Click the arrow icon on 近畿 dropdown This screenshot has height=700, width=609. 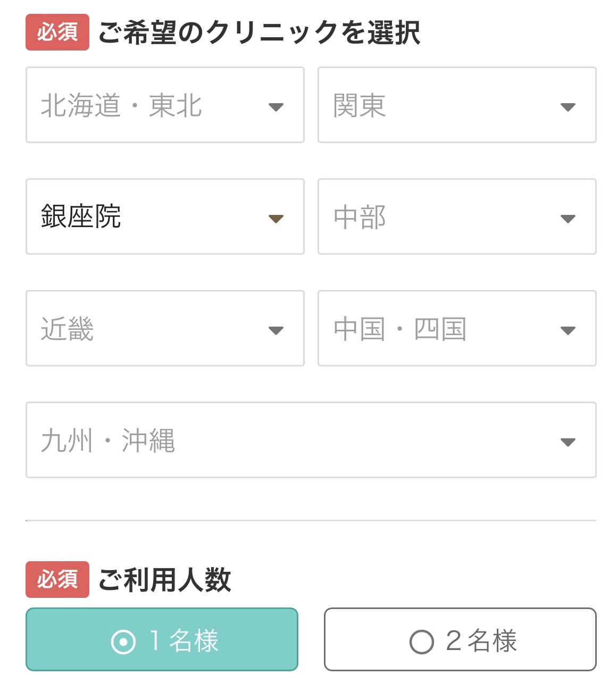click(x=276, y=330)
